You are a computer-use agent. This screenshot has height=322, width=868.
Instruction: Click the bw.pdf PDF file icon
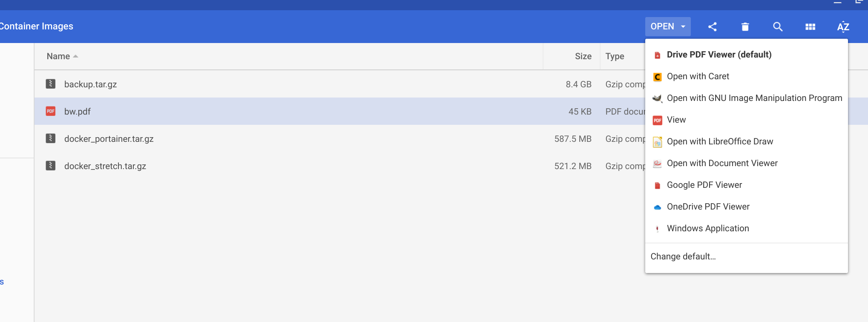pos(51,111)
